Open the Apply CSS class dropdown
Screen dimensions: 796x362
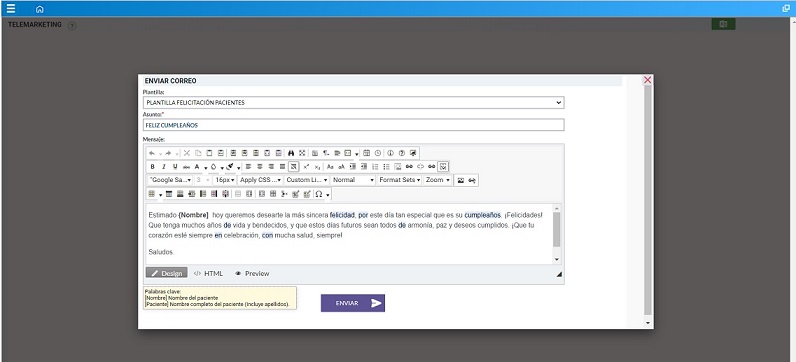pos(260,180)
